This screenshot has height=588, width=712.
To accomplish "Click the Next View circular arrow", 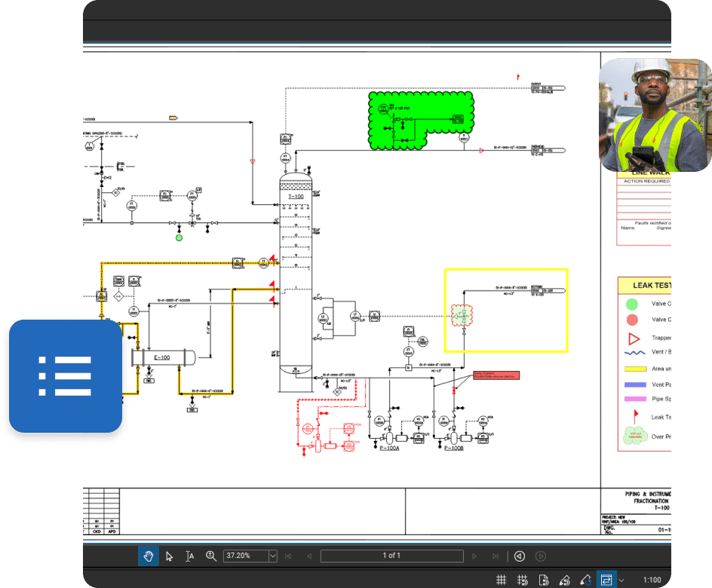I will [x=540, y=556].
